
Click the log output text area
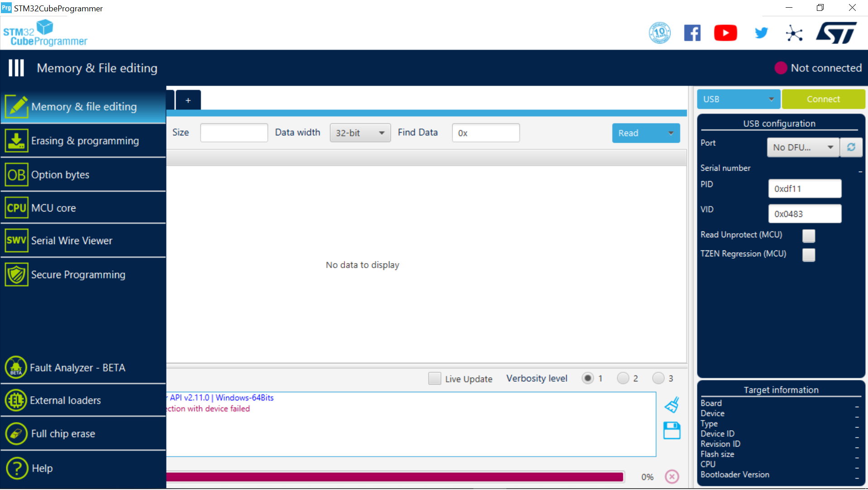click(411, 424)
